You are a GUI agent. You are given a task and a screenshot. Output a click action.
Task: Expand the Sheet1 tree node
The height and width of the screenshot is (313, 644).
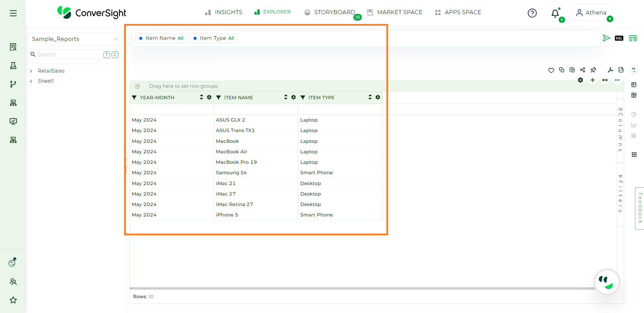coord(31,81)
